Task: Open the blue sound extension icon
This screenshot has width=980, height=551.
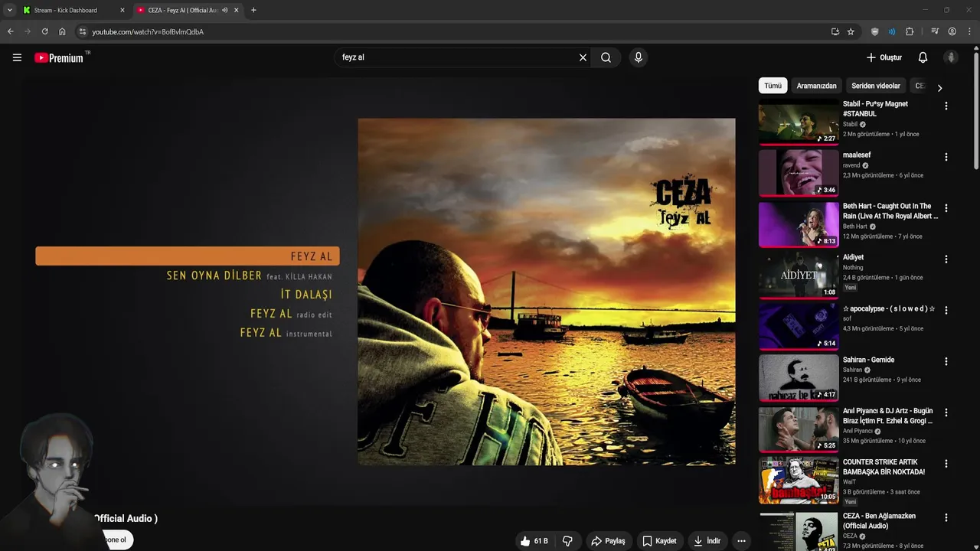Action: pos(892,31)
